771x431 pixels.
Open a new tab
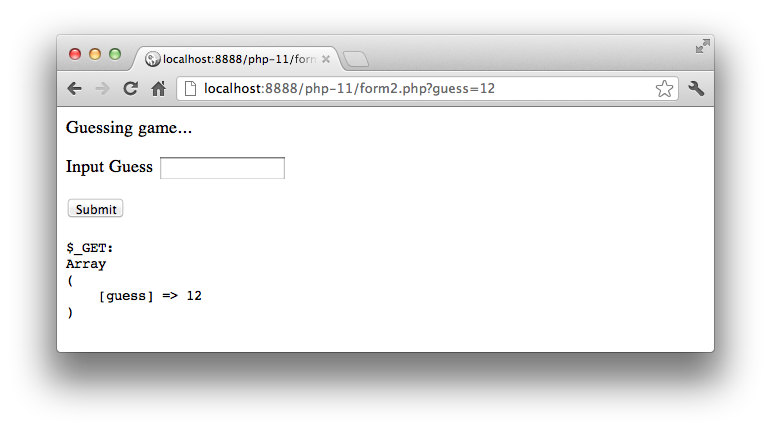point(356,59)
